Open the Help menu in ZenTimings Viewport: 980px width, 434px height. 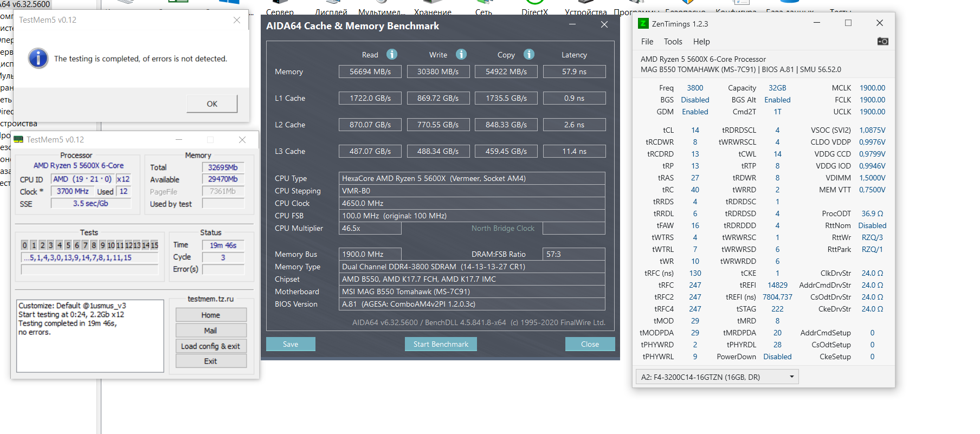[701, 42]
